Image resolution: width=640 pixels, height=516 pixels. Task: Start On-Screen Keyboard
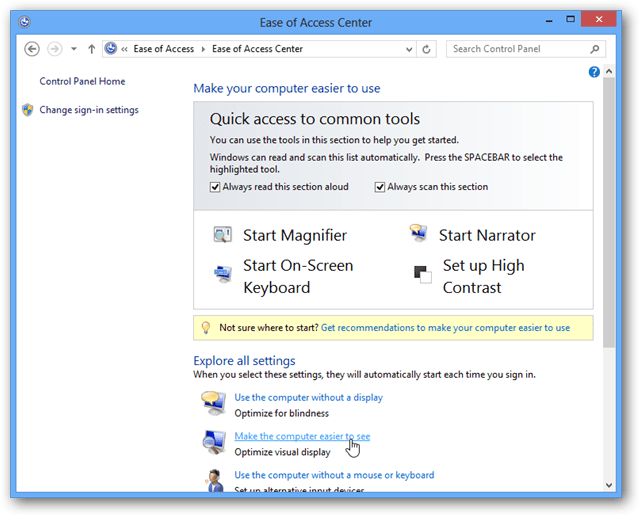point(298,276)
